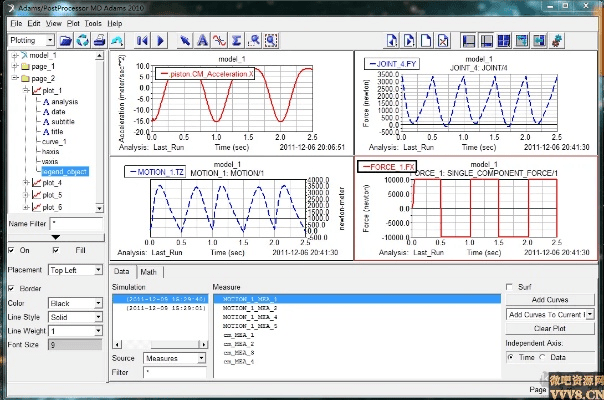This screenshot has height=400, width=604.
Task: Open the legend Color 'Black' dropdown
Action: tap(75, 302)
